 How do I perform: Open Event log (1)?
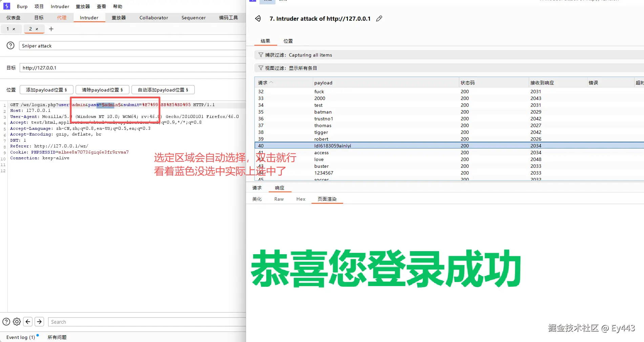(21, 337)
